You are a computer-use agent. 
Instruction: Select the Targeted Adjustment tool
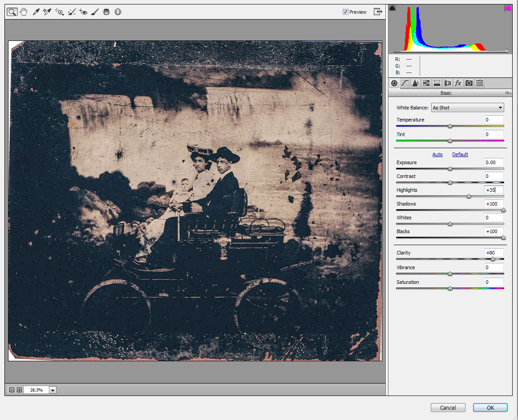point(60,12)
